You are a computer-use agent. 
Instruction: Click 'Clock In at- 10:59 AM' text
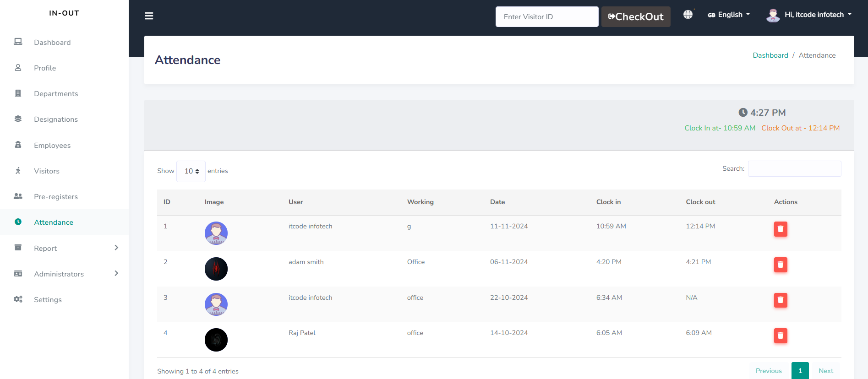720,128
